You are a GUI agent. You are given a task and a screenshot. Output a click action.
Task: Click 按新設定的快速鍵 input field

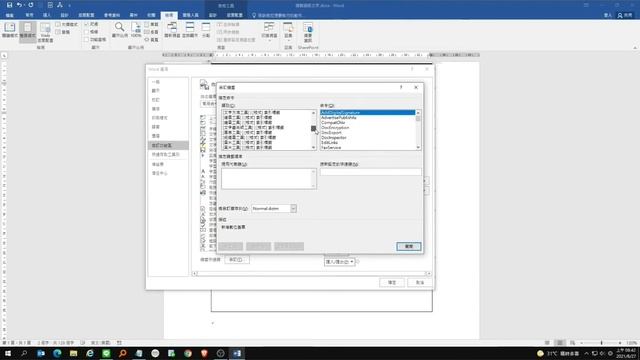(370, 172)
